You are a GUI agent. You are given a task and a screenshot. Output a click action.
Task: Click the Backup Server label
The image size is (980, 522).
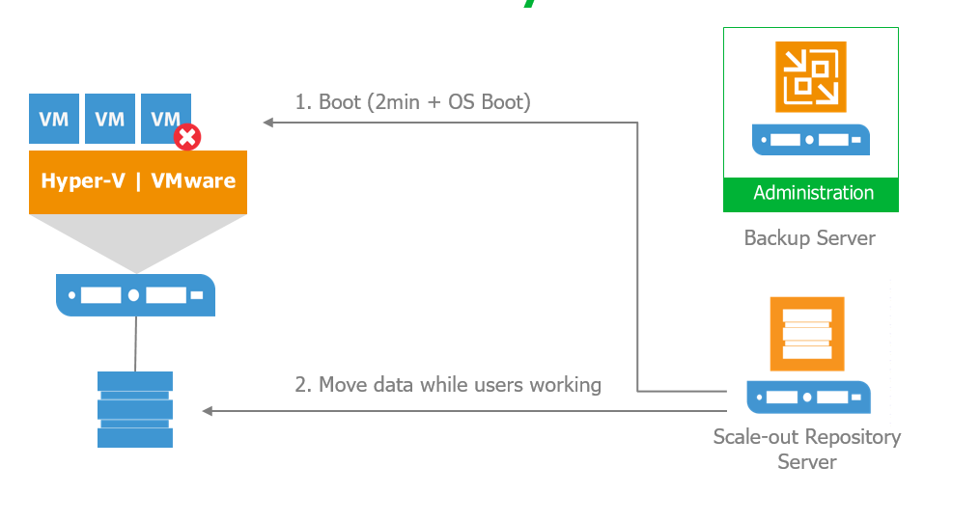pos(809,238)
